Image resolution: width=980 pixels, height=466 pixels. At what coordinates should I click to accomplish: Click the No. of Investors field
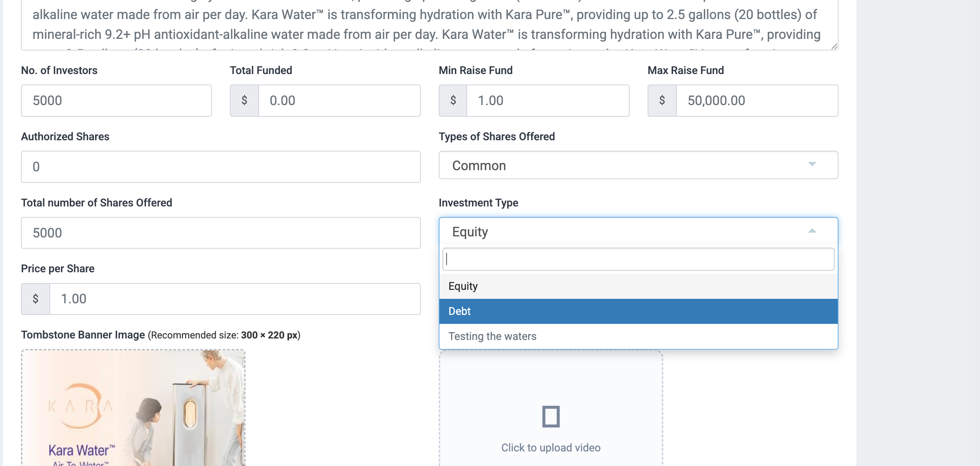coord(116,100)
